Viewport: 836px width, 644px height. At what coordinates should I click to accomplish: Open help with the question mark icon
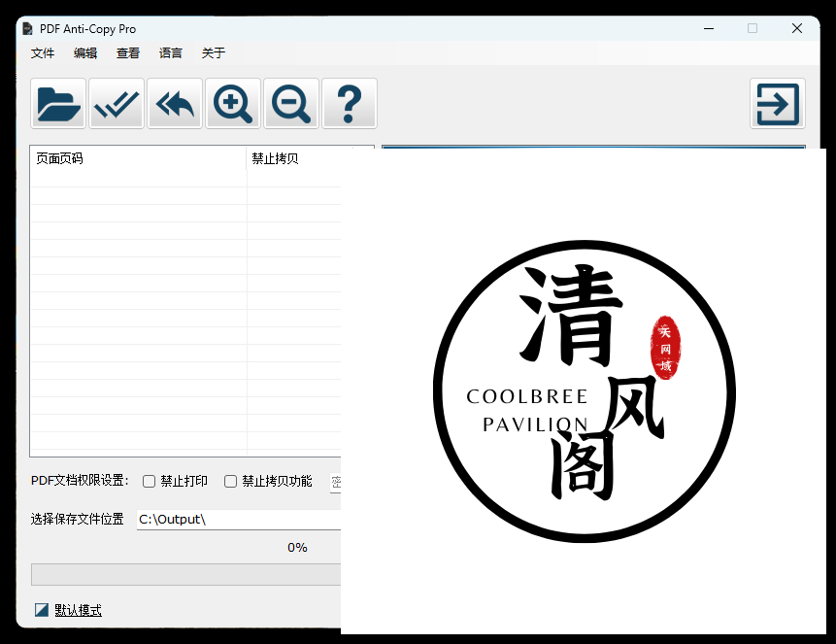pos(350,104)
